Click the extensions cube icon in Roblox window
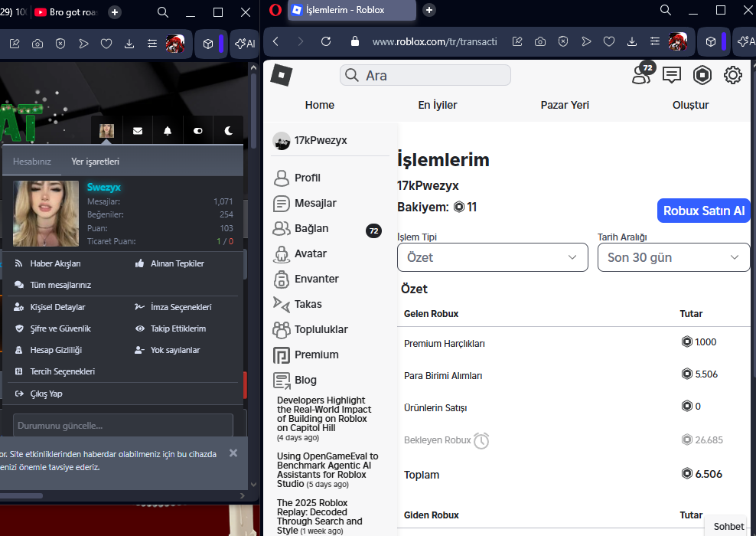Image resolution: width=756 pixels, height=536 pixels. (x=711, y=42)
